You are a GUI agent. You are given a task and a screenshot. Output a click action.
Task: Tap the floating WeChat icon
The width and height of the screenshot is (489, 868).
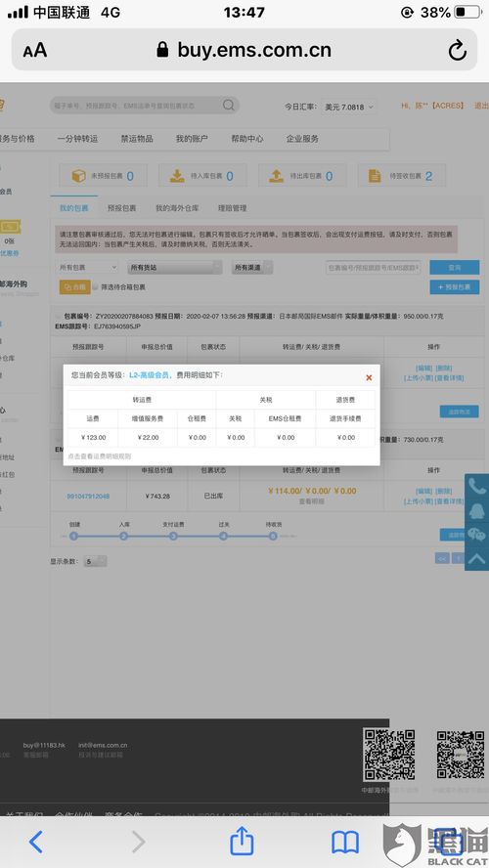pos(477,535)
